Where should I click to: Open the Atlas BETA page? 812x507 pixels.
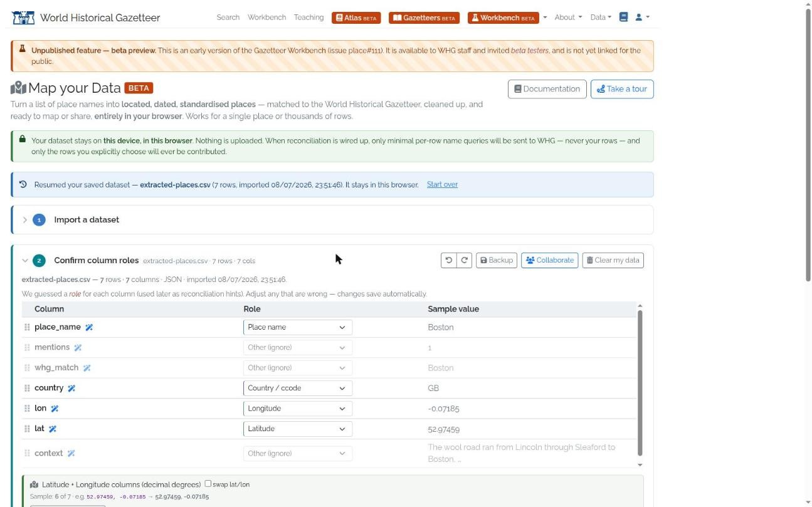click(356, 18)
